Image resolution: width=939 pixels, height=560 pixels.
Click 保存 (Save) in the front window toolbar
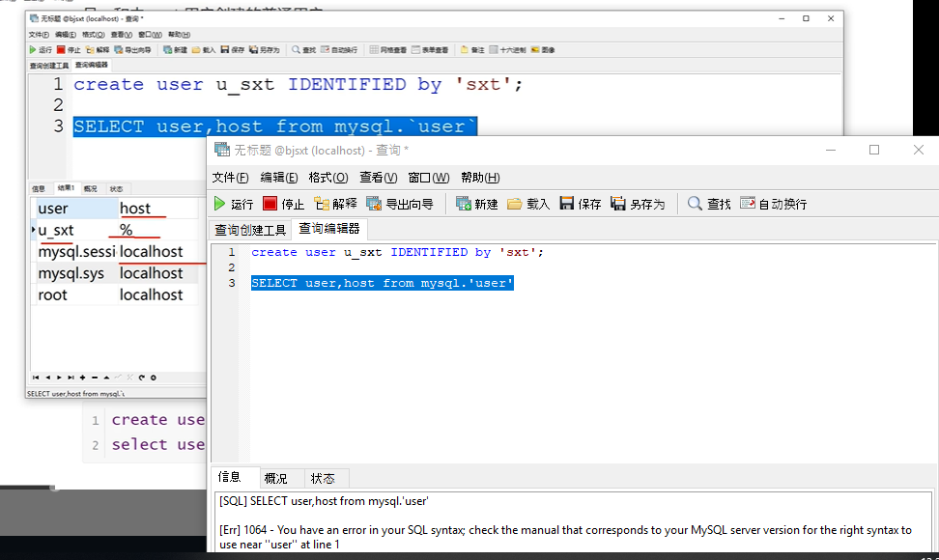click(581, 204)
